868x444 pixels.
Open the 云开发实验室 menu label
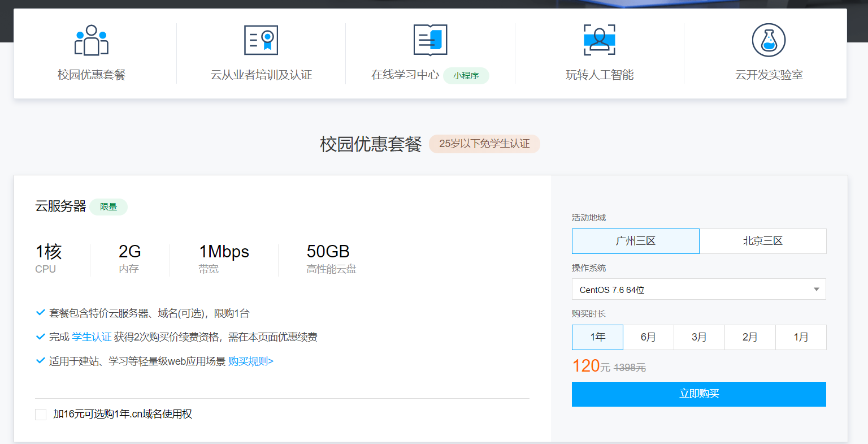769,75
